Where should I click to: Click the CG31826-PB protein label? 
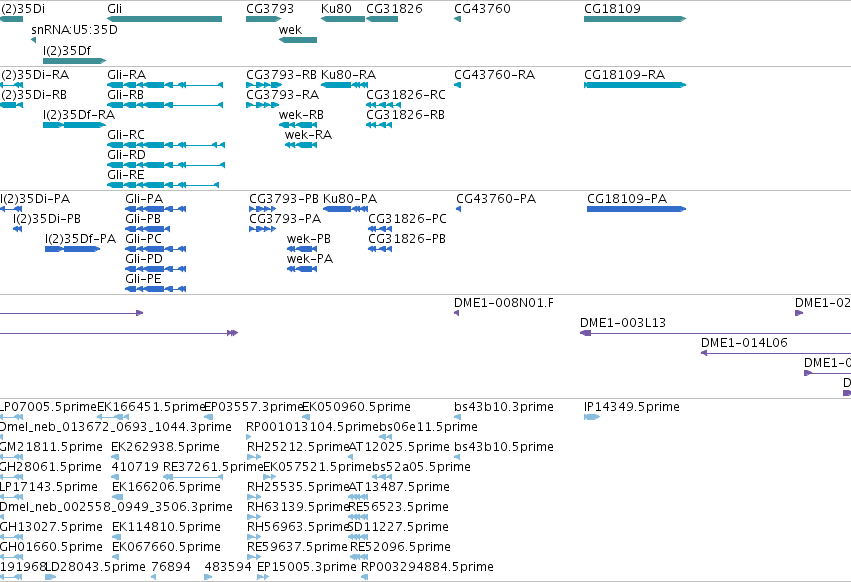pos(407,239)
